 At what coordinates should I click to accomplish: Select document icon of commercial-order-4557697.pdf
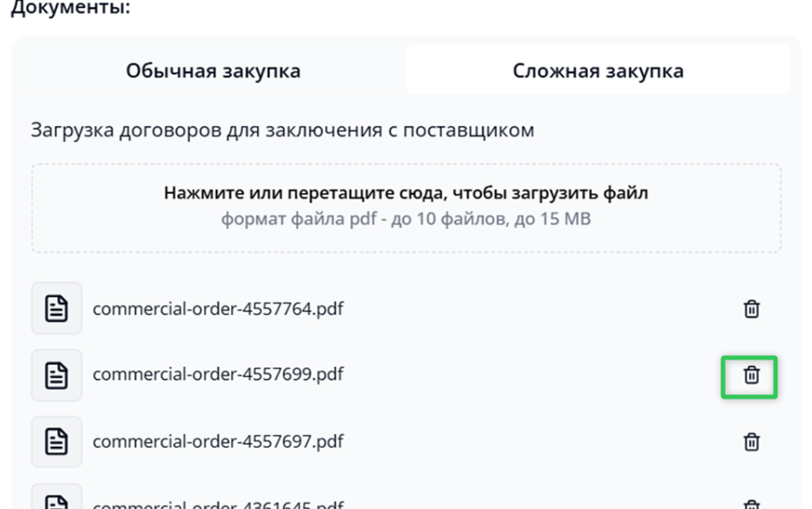[57, 441]
